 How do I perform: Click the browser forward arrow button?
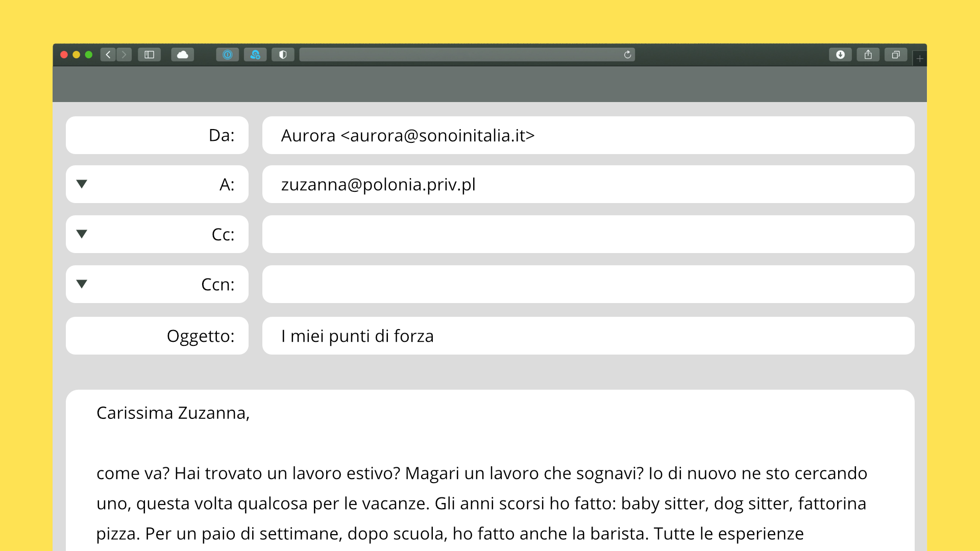[124, 55]
